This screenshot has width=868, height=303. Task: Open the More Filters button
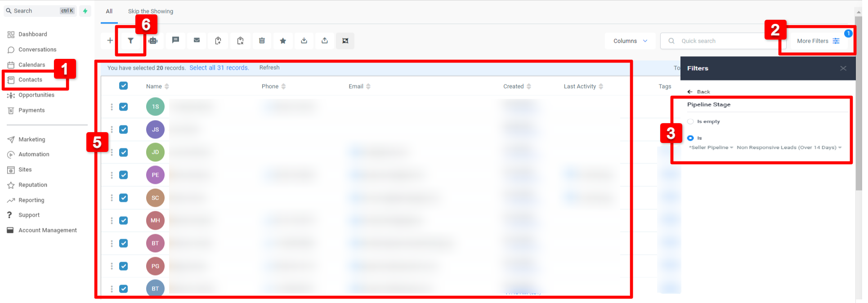tap(818, 41)
